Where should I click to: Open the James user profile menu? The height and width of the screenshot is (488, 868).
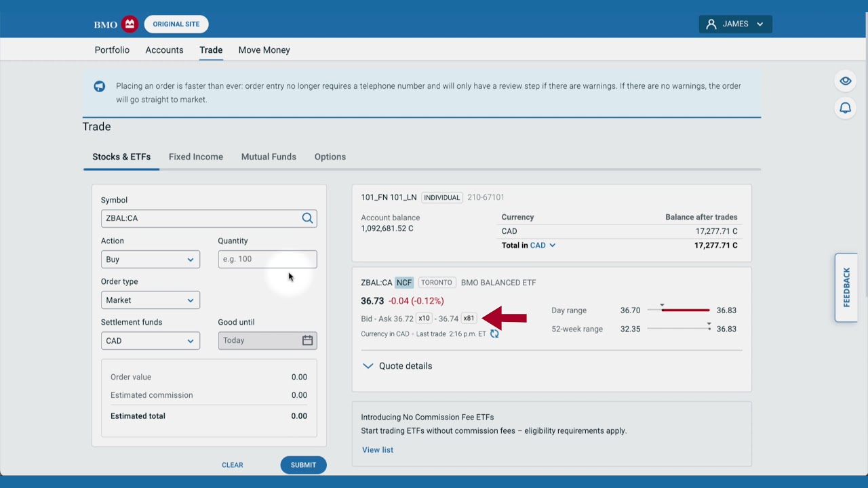(736, 24)
